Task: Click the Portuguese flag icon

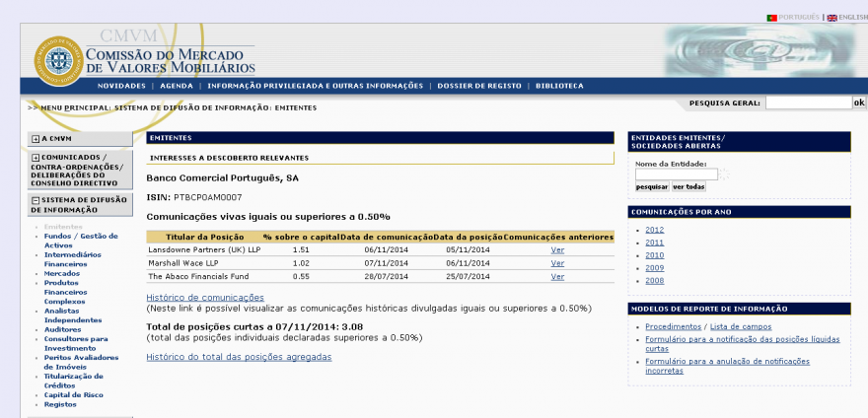Action: 771,18
